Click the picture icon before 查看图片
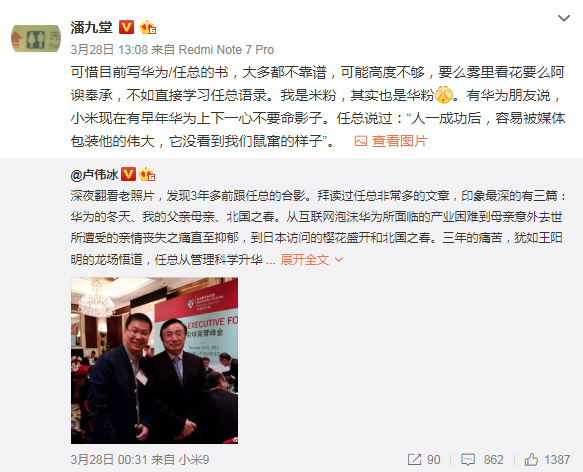Viewport: 583px width, 472px height. tap(361, 141)
